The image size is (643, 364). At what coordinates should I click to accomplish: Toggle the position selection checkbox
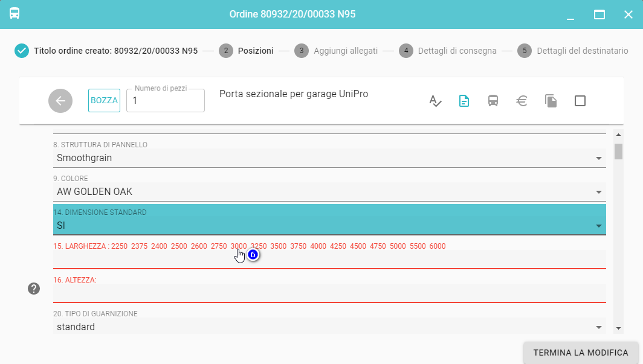[580, 101]
